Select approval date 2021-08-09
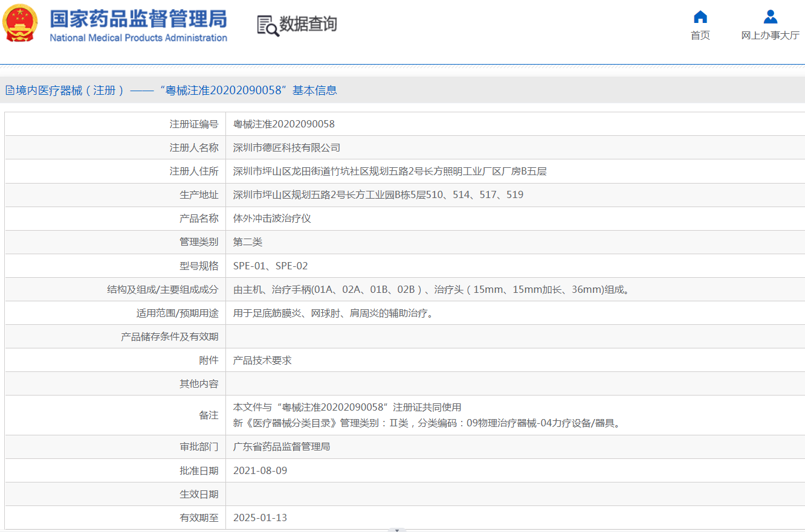The width and height of the screenshot is (805, 532). 260,470
